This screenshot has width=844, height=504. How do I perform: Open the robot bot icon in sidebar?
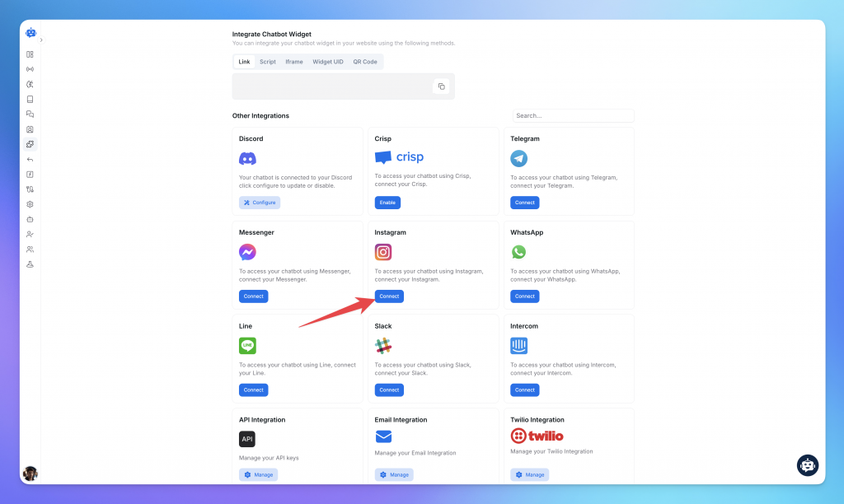coord(30,219)
